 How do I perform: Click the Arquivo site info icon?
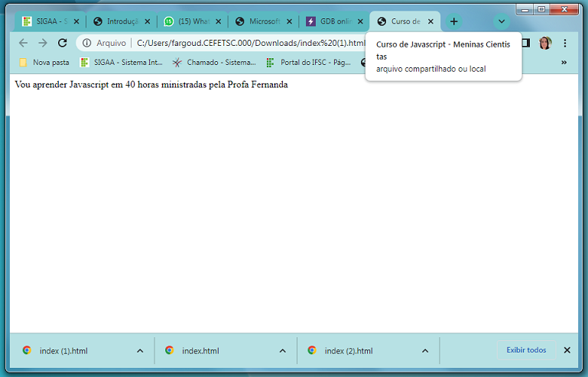tap(87, 43)
